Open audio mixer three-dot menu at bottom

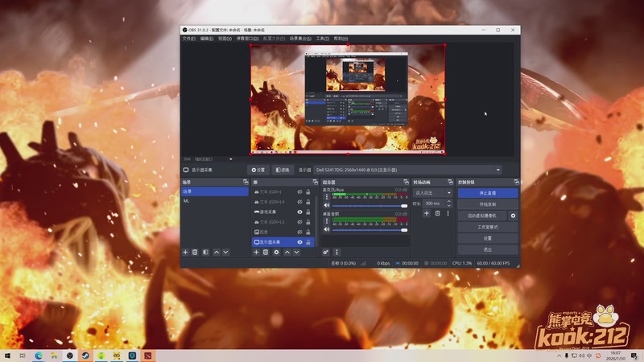click(x=336, y=252)
